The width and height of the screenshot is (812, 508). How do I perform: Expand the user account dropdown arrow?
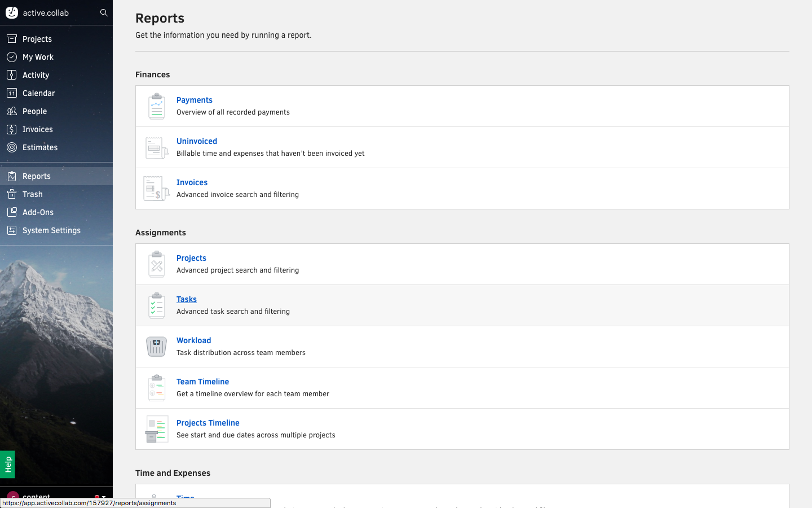pyautogui.click(x=104, y=497)
